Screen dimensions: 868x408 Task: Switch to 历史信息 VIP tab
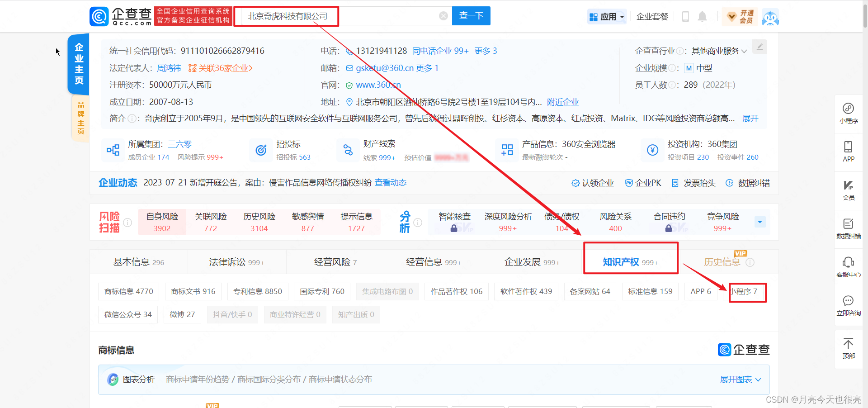pyautogui.click(x=729, y=262)
